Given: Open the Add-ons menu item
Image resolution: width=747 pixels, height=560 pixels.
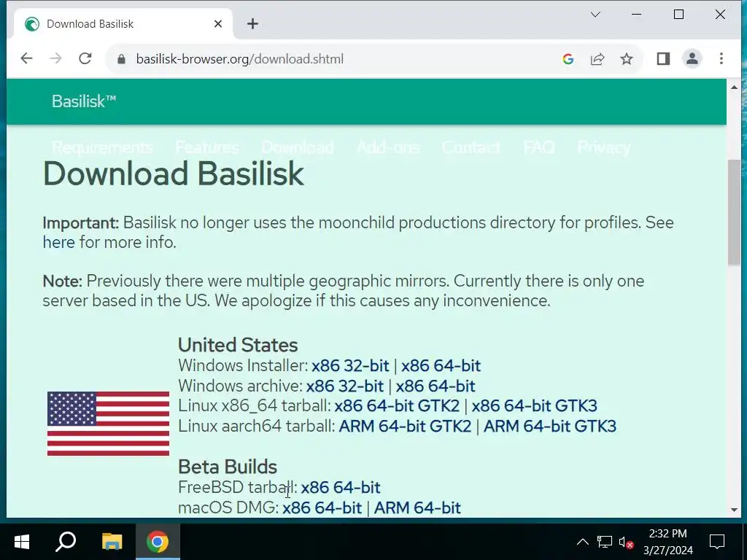Looking at the screenshot, I should coord(388,147).
